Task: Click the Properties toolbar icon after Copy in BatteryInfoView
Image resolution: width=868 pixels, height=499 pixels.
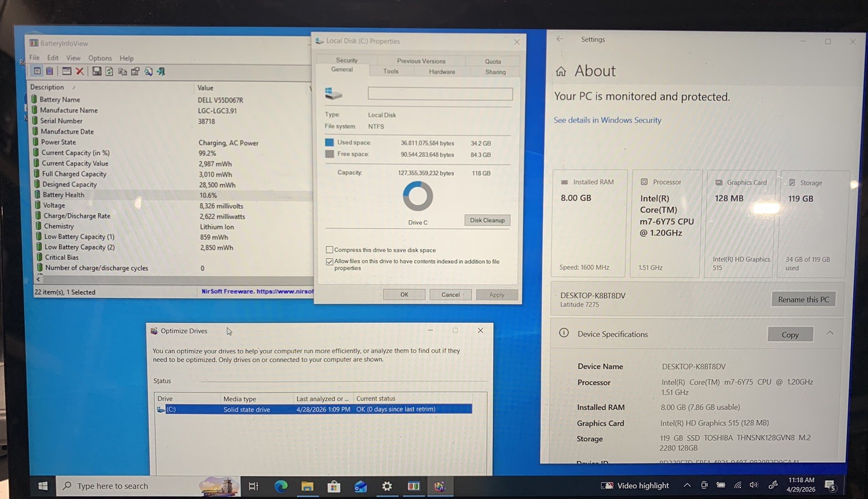Action: pos(135,71)
